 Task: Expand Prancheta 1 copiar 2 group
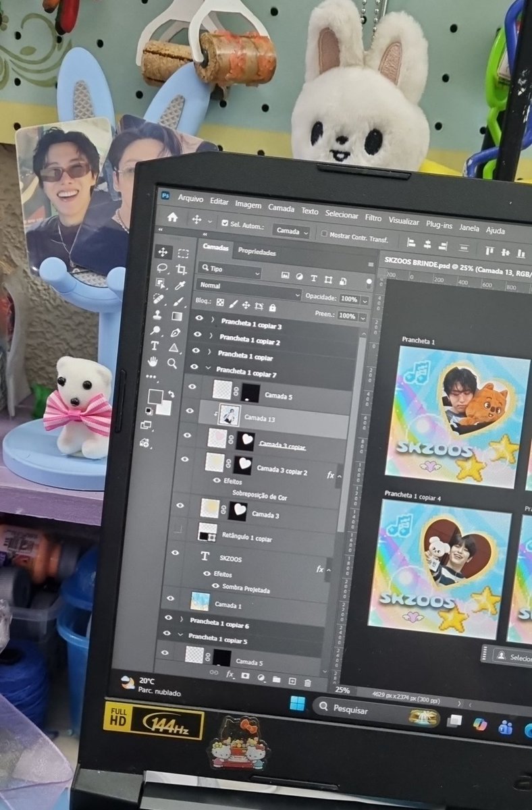210,336
